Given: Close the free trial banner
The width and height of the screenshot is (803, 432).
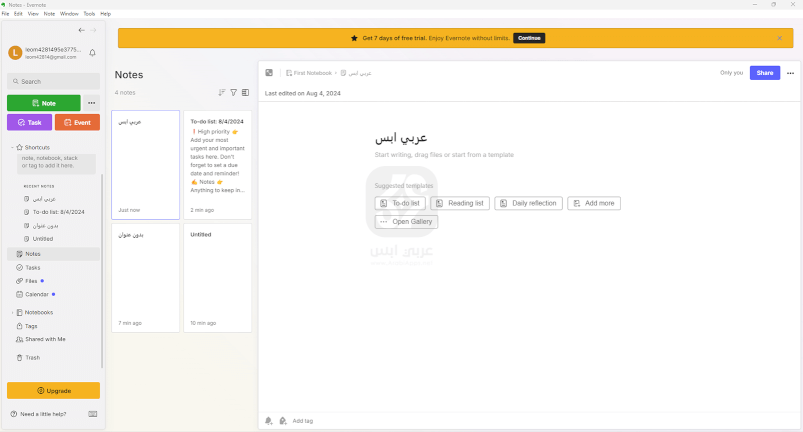Looking at the screenshot, I should pos(779,38).
